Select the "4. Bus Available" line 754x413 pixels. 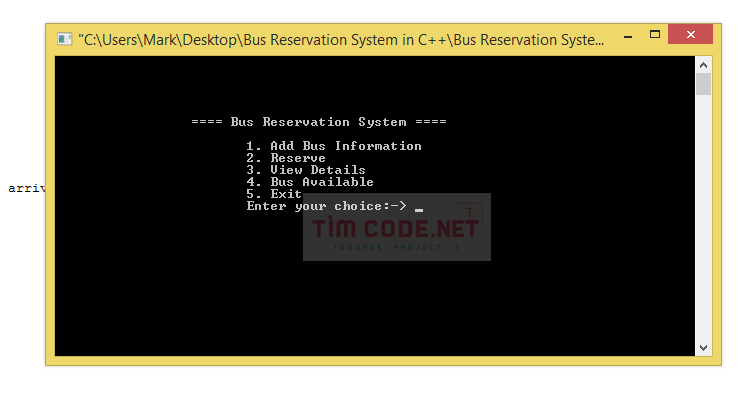click(x=310, y=182)
